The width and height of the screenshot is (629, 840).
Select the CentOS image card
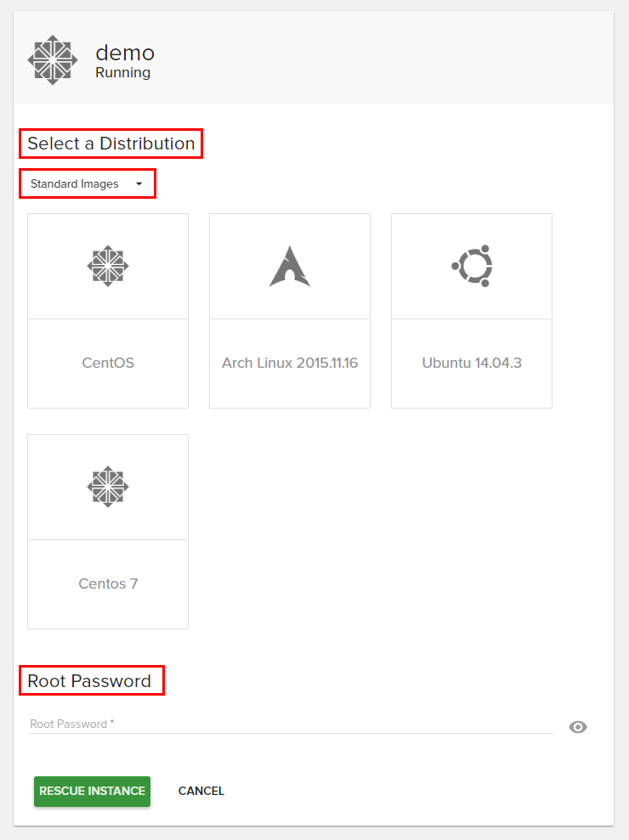pos(107,310)
